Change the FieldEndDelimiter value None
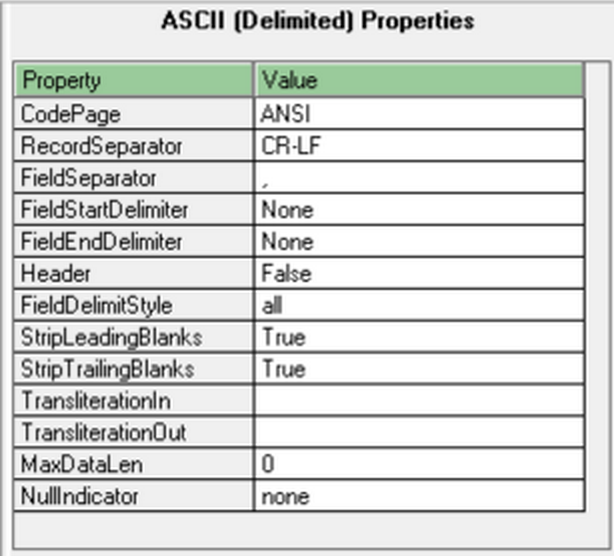Viewport: 614px width, 556px height. coord(418,241)
